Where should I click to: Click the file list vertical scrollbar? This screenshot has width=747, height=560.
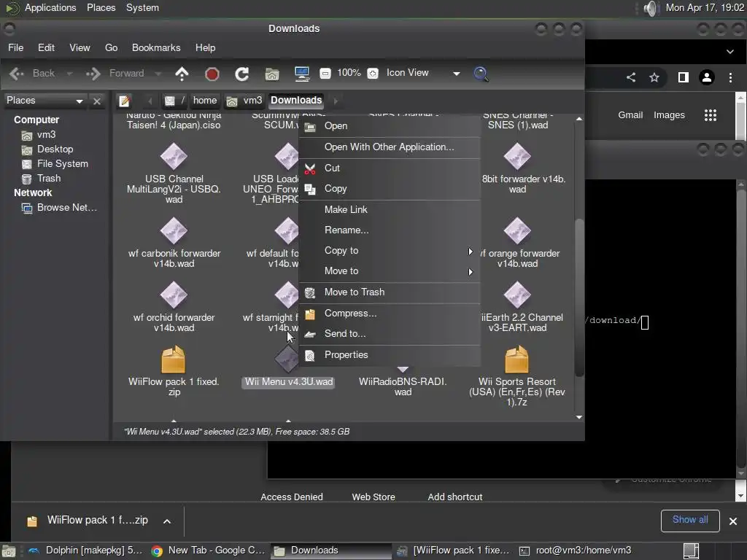pos(578,297)
